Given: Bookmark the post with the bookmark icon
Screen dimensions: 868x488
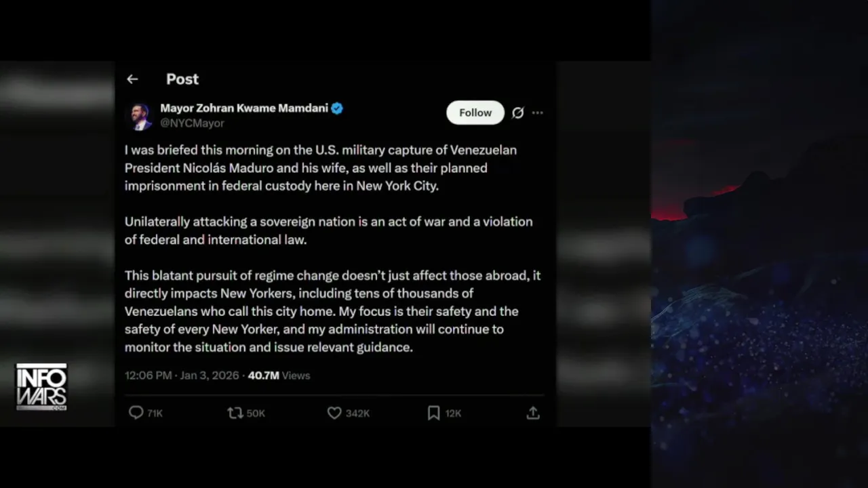Looking at the screenshot, I should 433,413.
